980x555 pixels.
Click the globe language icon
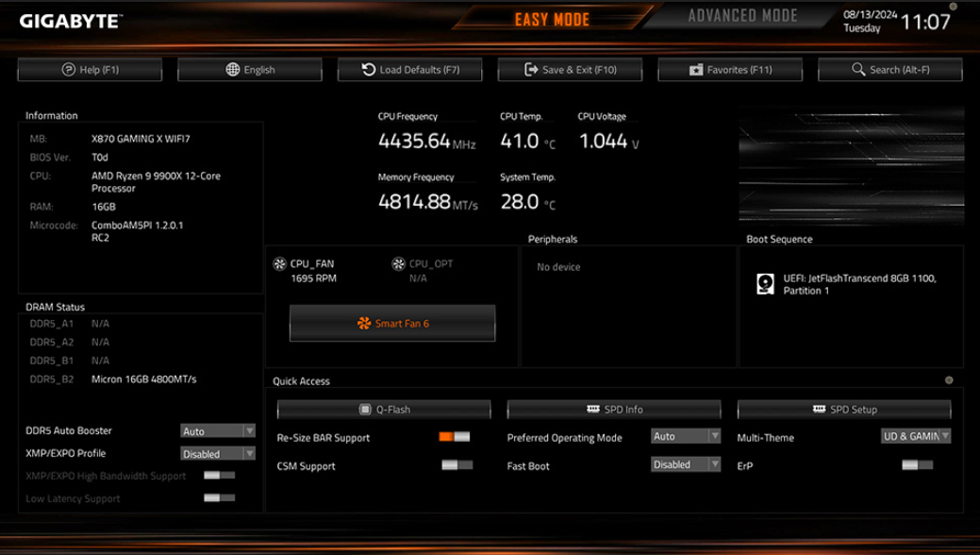click(232, 70)
